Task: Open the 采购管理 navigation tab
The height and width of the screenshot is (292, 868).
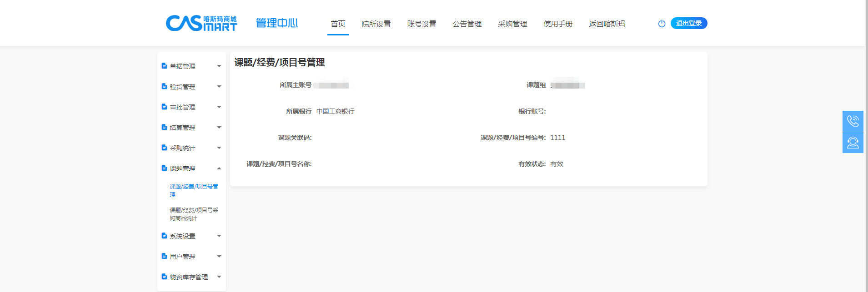Action: (512, 24)
